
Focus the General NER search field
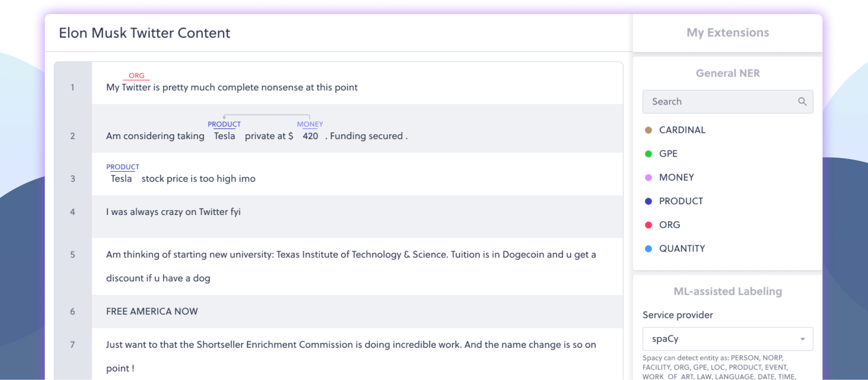point(728,102)
